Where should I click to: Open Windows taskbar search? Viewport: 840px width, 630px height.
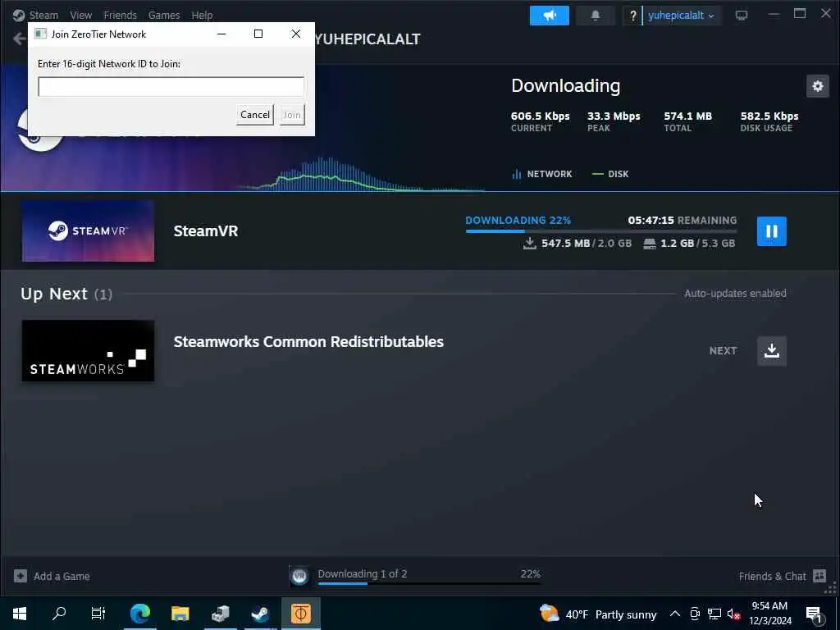tap(59, 614)
